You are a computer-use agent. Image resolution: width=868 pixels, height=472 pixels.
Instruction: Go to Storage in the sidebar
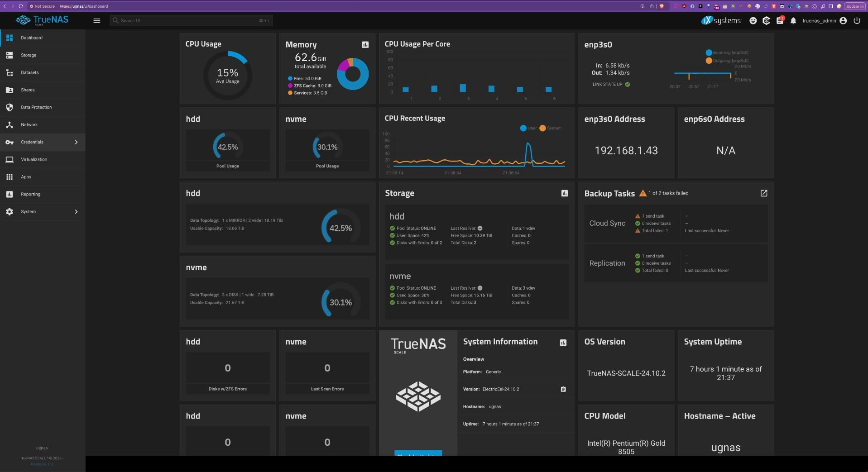click(43, 55)
